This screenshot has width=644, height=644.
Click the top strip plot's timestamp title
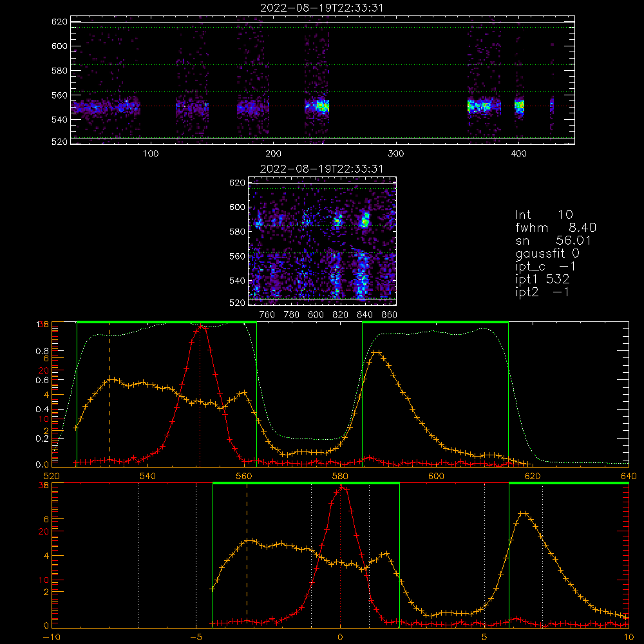tap(321, 8)
